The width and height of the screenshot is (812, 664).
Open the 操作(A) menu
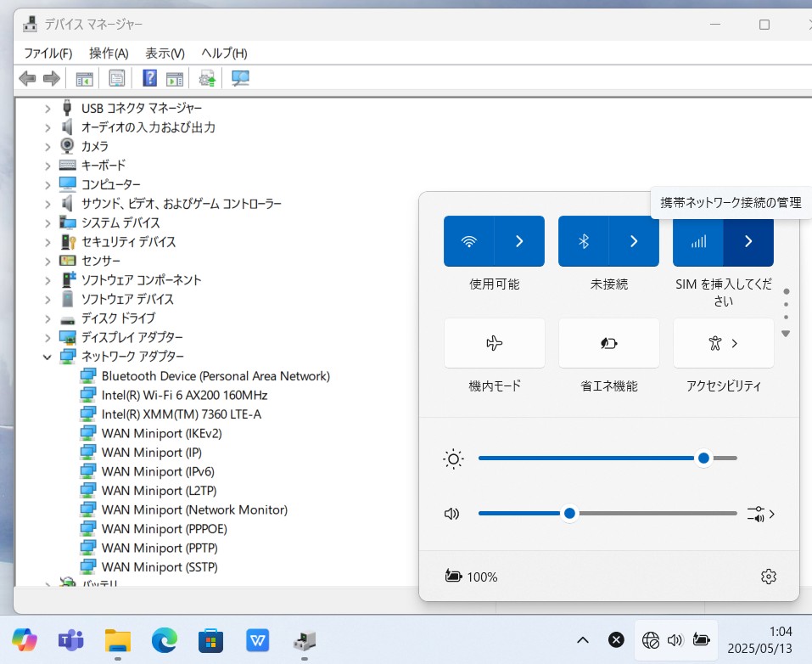(109, 53)
